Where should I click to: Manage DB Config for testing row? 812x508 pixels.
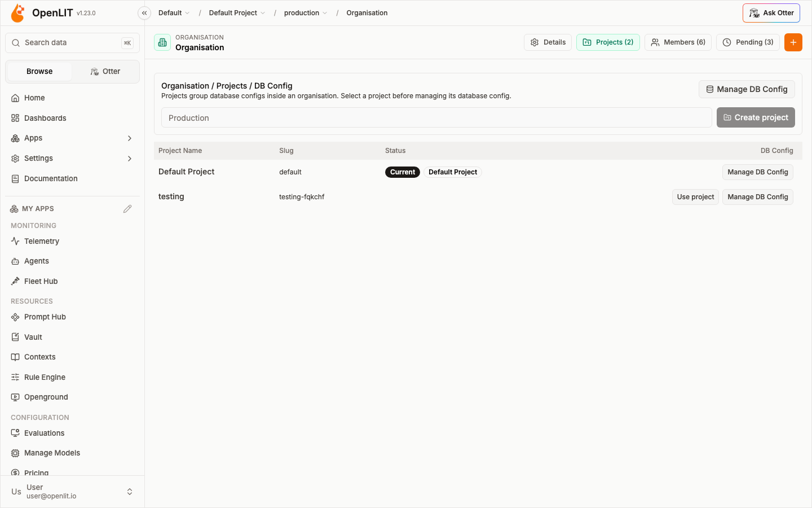757,197
